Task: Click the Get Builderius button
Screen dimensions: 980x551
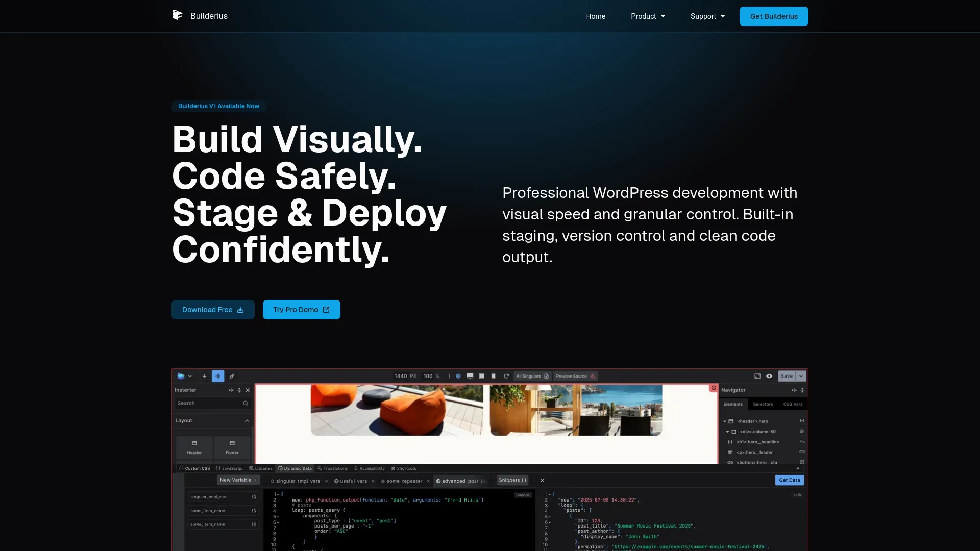Action: click(x=774, y=16)
